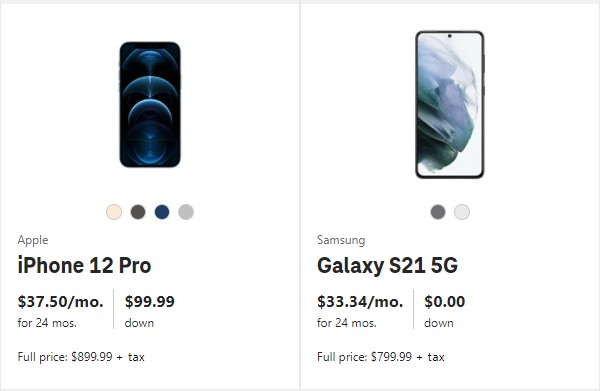Click the iPhone full price $899.99 text

81,357
